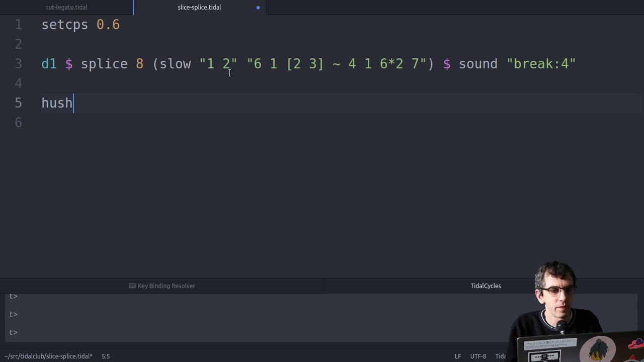This screenshot has height=362, width=644.
Task: Click line number 3 in the gutter
Action: click(19, 64)
